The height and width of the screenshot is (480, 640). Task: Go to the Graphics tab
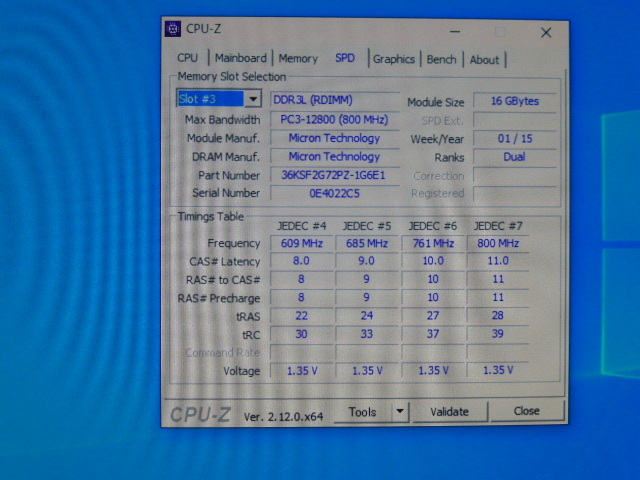(x=393, y=59)
